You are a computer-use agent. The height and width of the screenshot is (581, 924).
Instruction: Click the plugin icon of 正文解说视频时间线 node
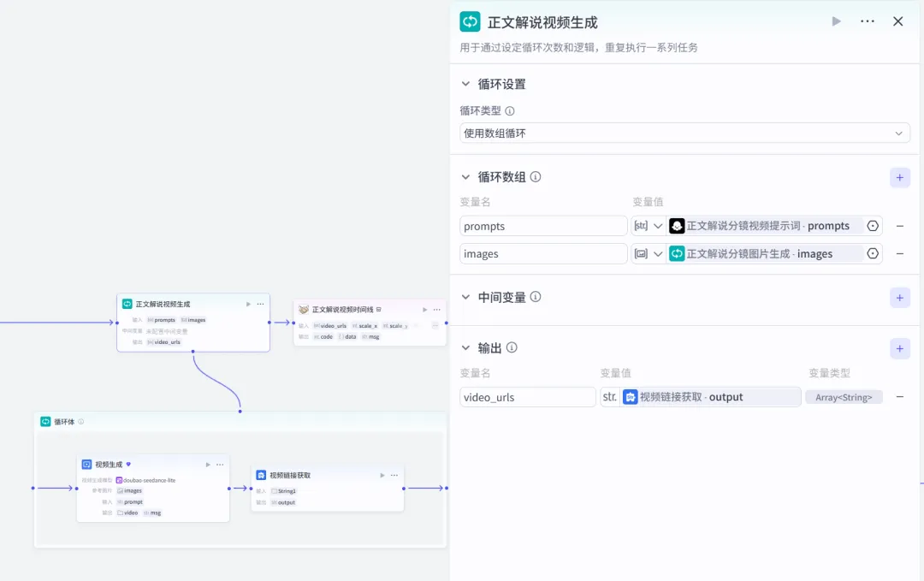pos(304,310)
